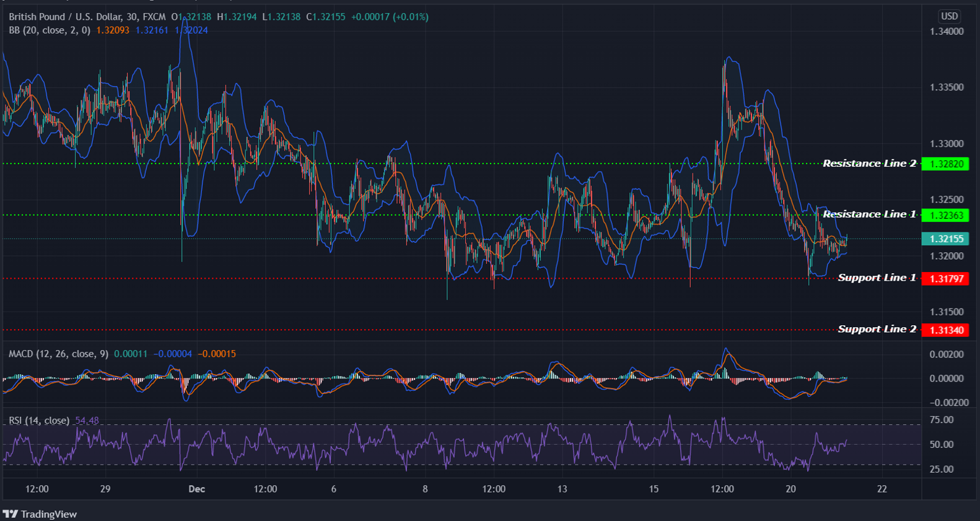
Task: Click the TradingView logo
Action: [40, 514]
